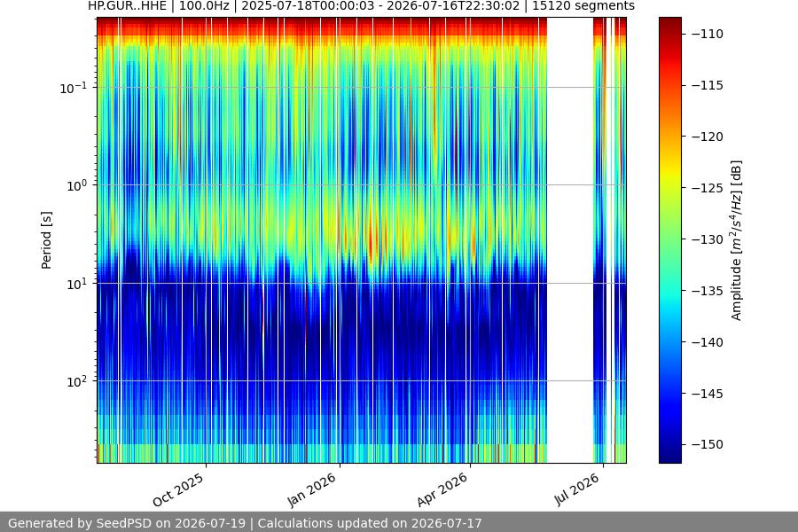Click the white data gap before July 2026

click(570, 240)
